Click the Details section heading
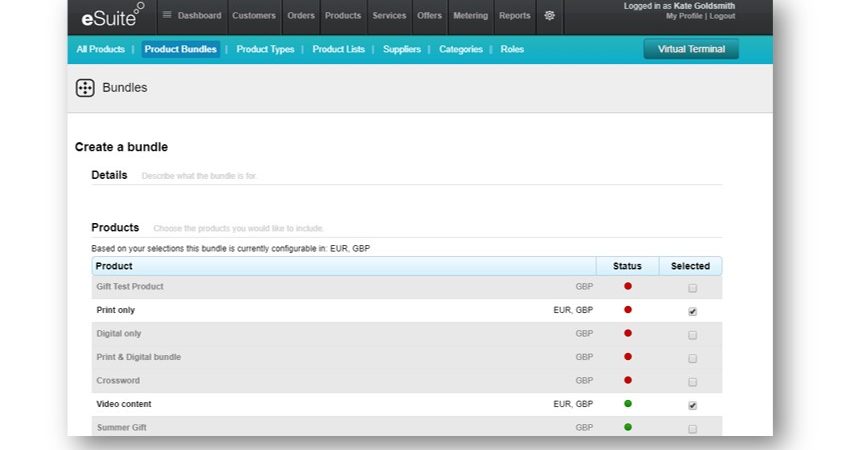This screenshot has height=450, width=865. tap(109, 175)
